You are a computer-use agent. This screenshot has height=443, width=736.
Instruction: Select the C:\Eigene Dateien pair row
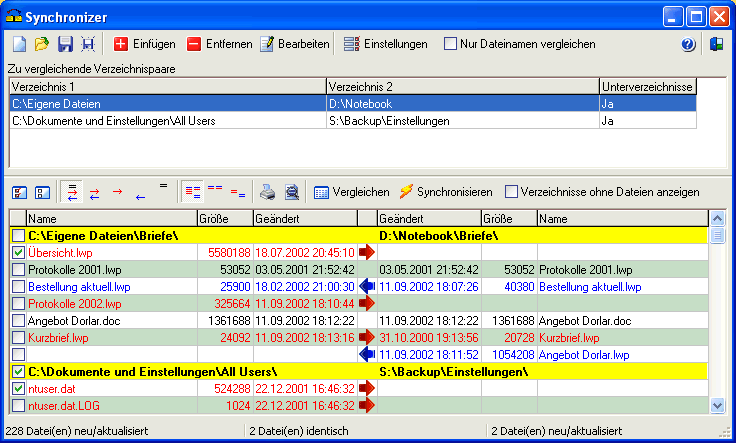coord(353,104)
